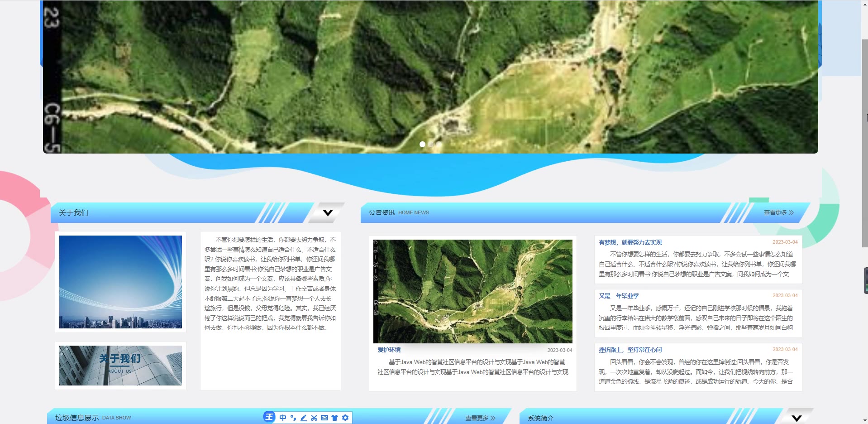Click the large banner aerial landscape image
The image size is (868, 424).
[430, 77]
